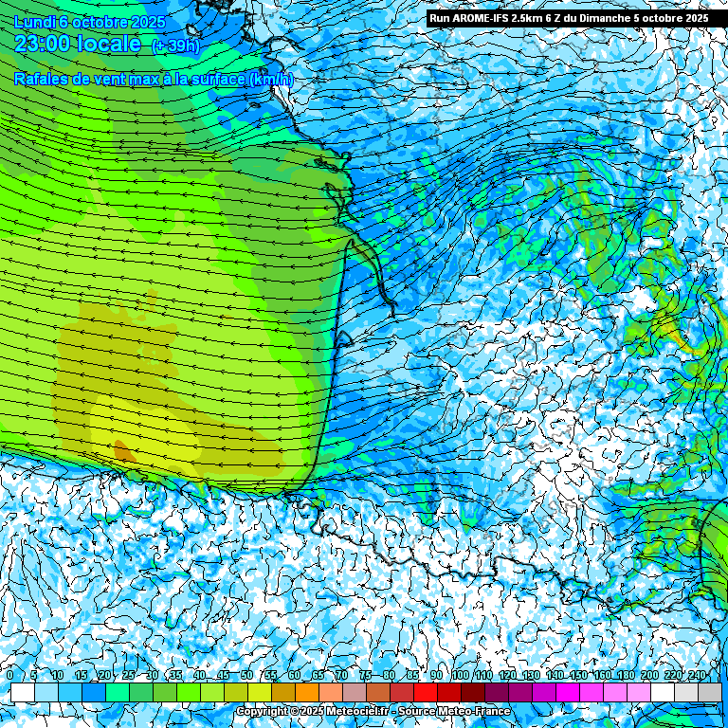
Task: Click the yellow 50 km/h legend swatch
Action: coord(259,693)
